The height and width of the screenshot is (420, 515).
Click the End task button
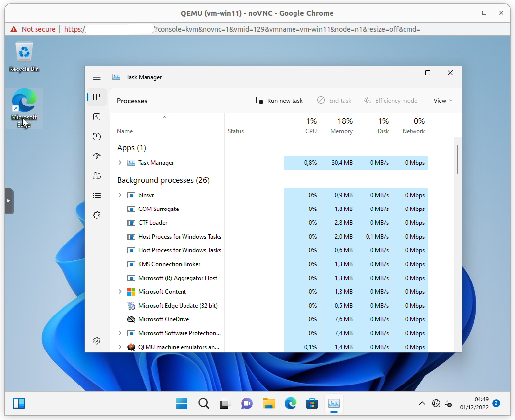[334, 101]
